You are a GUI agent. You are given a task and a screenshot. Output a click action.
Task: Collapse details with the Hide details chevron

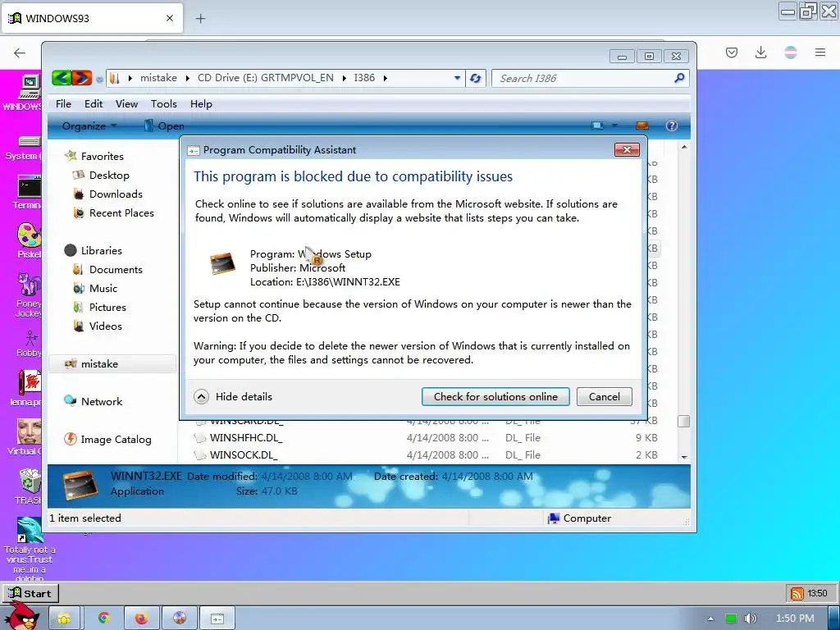click(x=201, y=396)
